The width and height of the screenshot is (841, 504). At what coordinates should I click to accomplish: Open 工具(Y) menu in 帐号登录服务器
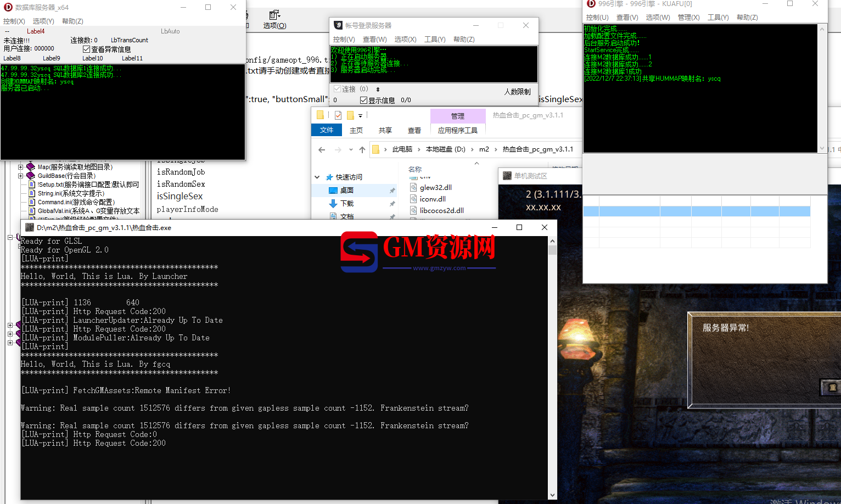pos(435,40)
